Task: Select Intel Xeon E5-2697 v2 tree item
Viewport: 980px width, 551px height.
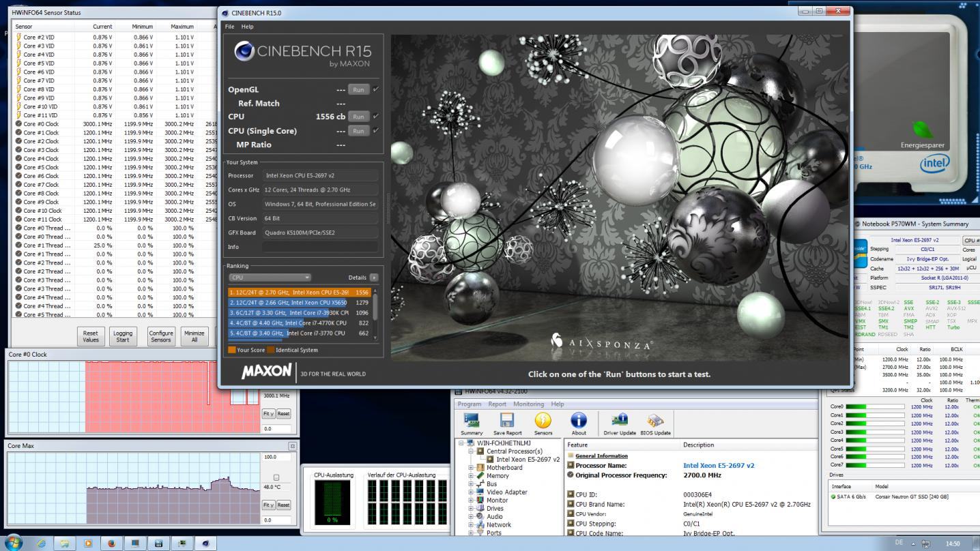Action: 523,460
